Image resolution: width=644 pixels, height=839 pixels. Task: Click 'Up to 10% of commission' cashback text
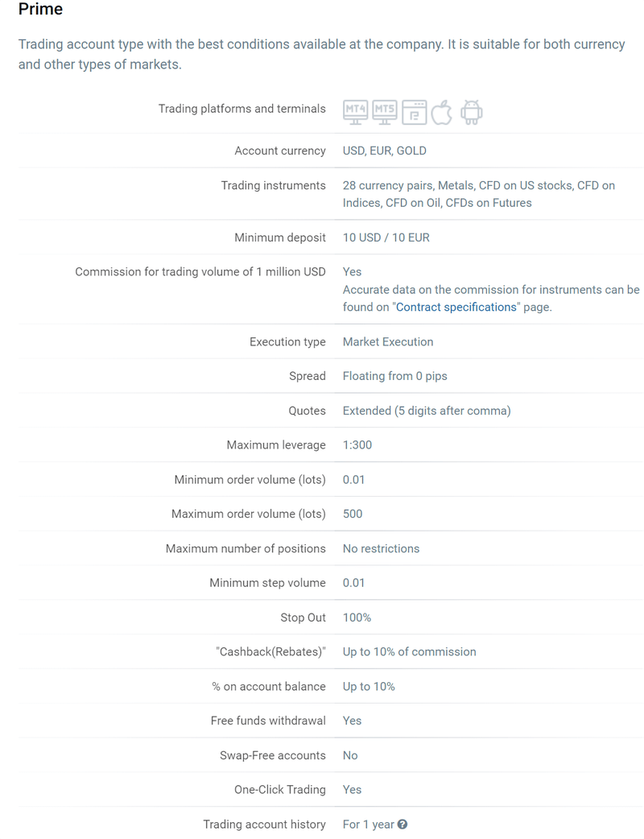(409, 651)
